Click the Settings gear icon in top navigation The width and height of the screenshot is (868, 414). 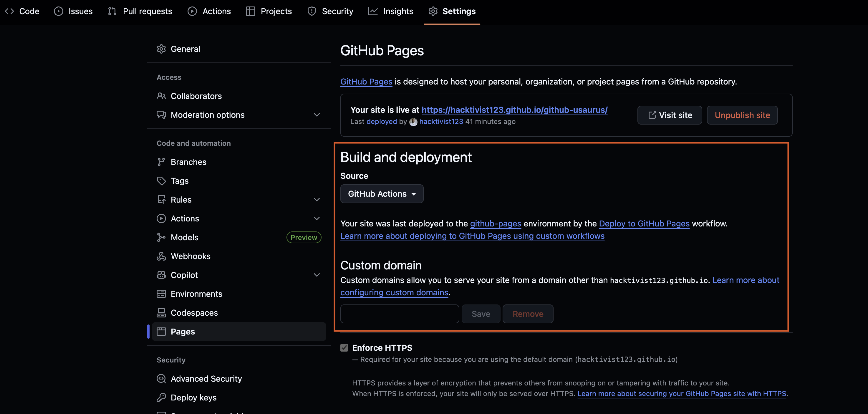click(433, 11)
